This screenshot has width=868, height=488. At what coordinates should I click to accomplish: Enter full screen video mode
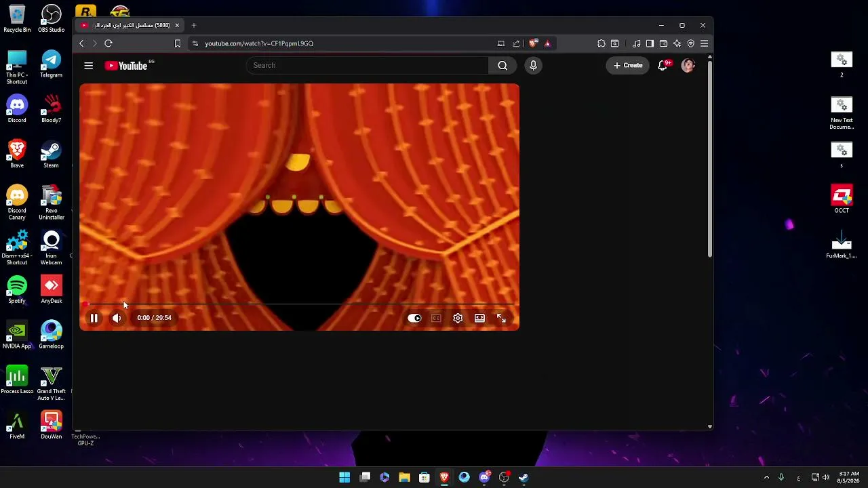click(x=501, y=318)
